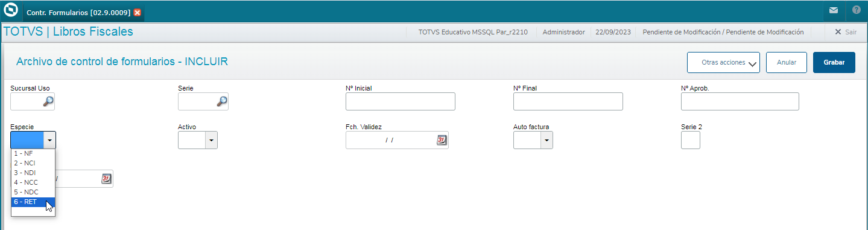Select the blank Especie option

(x=33, y=211)
